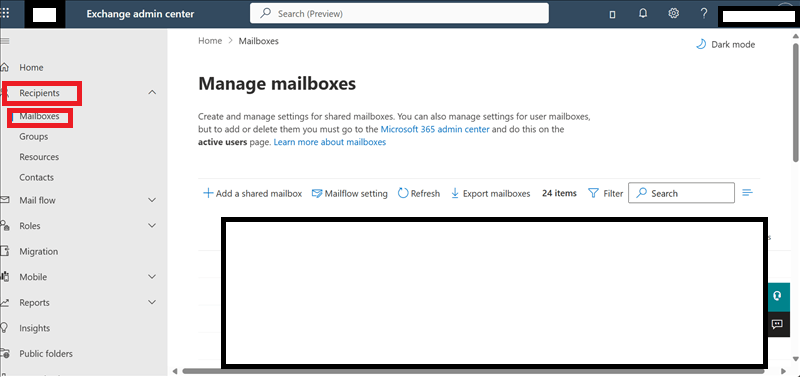The width and height of the screenshot is (800, 382).
Task: Click the Reports chart icon
Action: pyautogui.click(x=5, y=302)
